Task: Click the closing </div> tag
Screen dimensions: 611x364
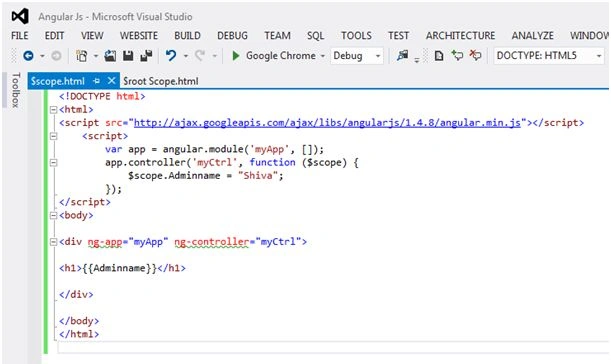Action: pos(76,295)
